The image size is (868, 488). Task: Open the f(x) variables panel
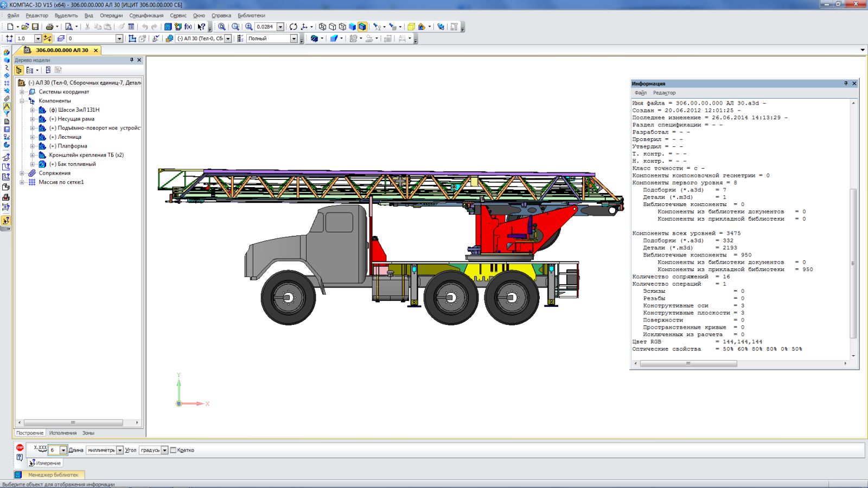[x=188, y=27]
